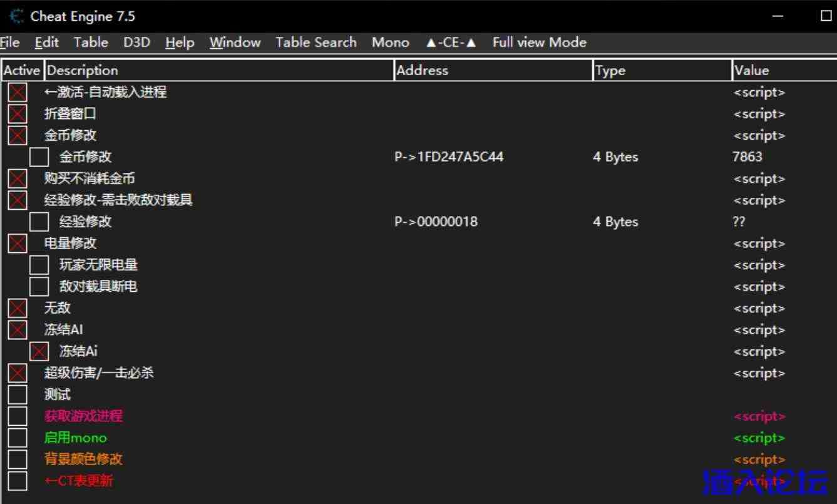Image resolution: width=837 pixels, height=504 pixels.
Task: Click the Cheat Engine logo icon
Action: [17, 16]
